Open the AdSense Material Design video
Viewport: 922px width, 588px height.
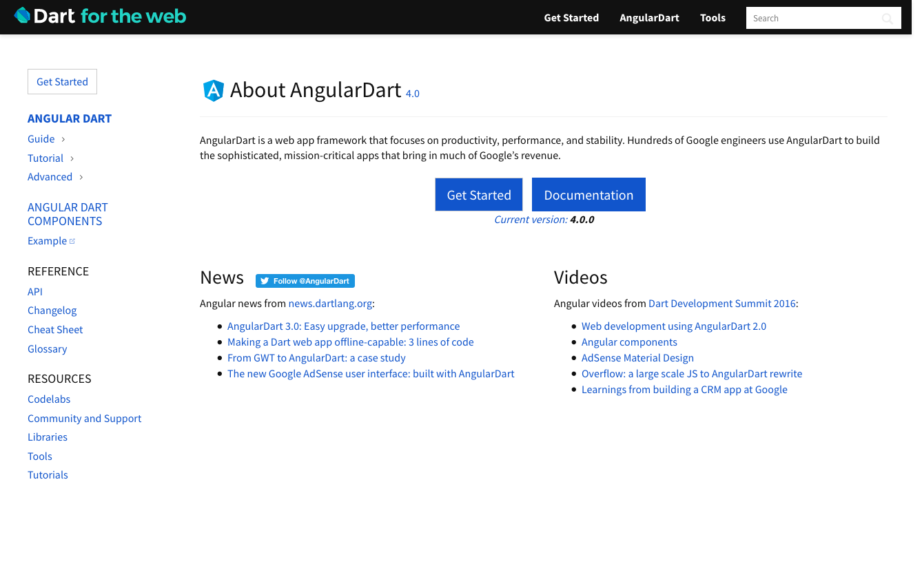[x=637, y=358]
